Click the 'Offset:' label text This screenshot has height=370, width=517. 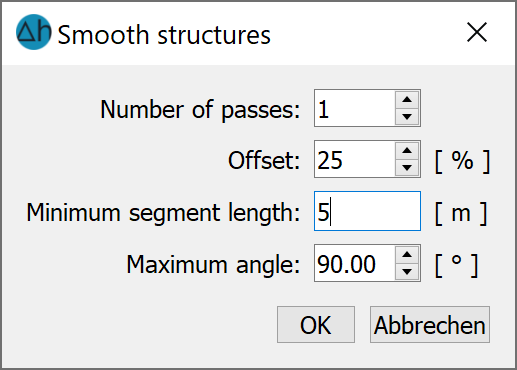click(x=264, y=160)
